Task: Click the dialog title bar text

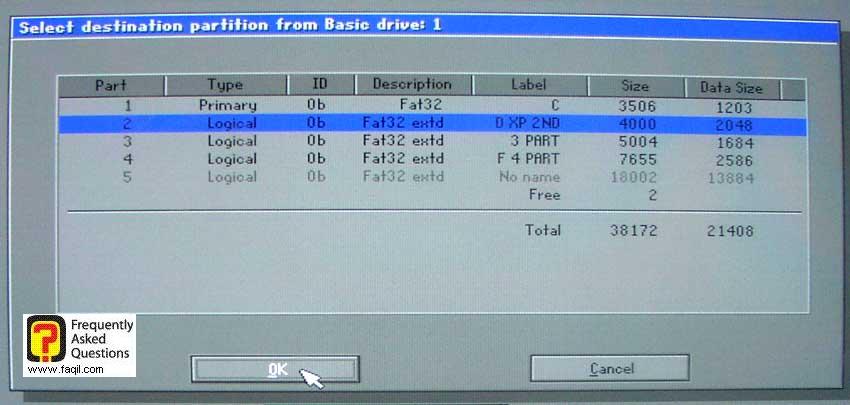Action: click(x=230, y=26)
